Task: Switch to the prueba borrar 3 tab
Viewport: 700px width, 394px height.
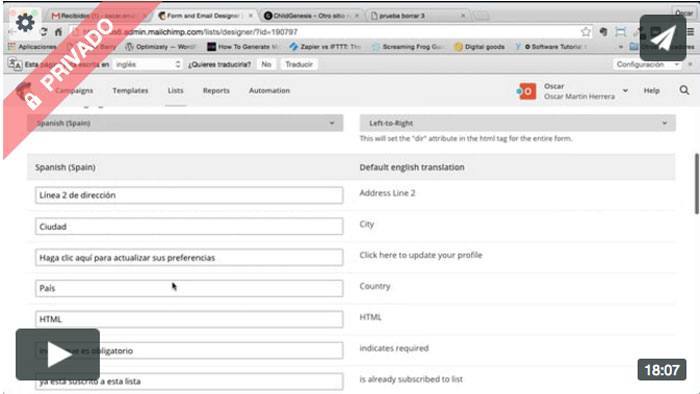Action: [x=417, y=16]
